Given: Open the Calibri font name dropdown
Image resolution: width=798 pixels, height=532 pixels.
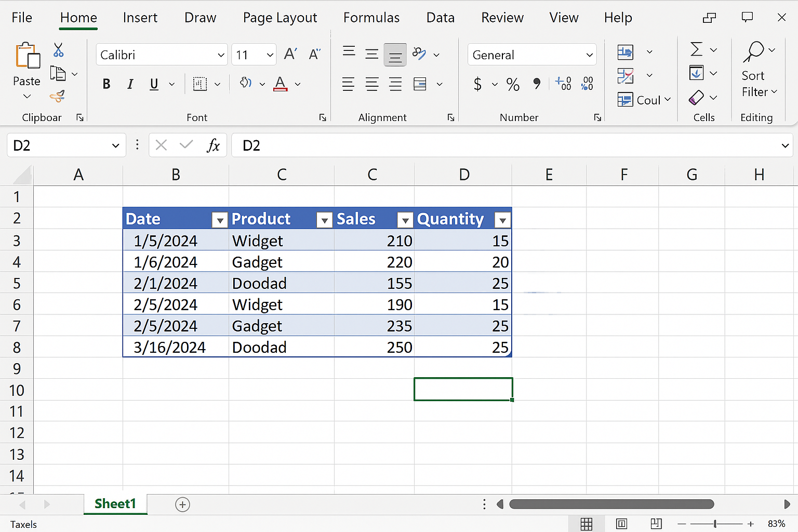Looking at the screenshot, I should 221,55.
